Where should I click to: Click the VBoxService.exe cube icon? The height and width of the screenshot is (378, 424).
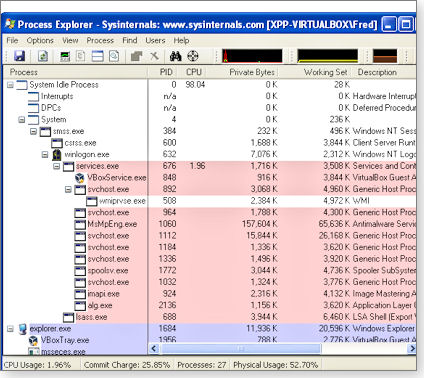pyautogui.click(x=80, y=178)
